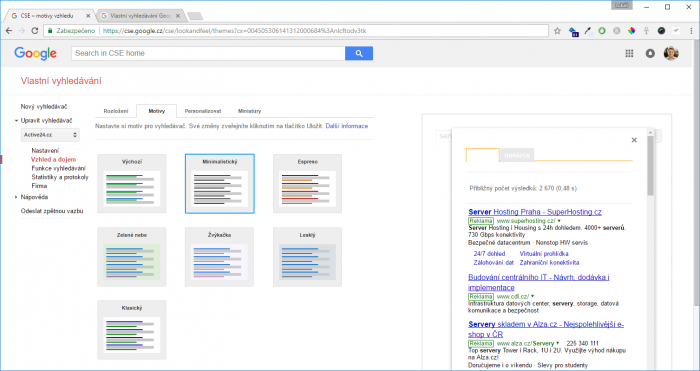Image resolution: width=700 pixels, height=371 pixels.
Task: Open the Active24.cz search engine dropdown
Action: pyautogui.click(x=50, y=134)
